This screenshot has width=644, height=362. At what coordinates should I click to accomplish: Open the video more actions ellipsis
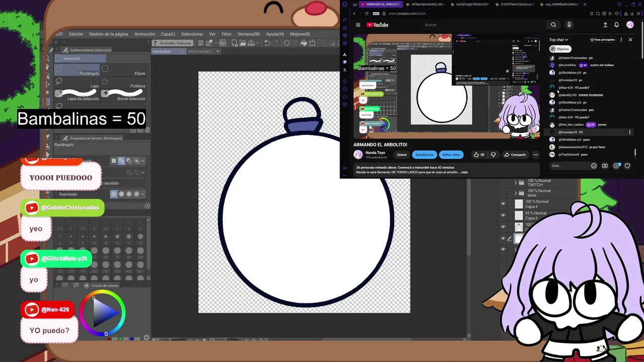535,154
